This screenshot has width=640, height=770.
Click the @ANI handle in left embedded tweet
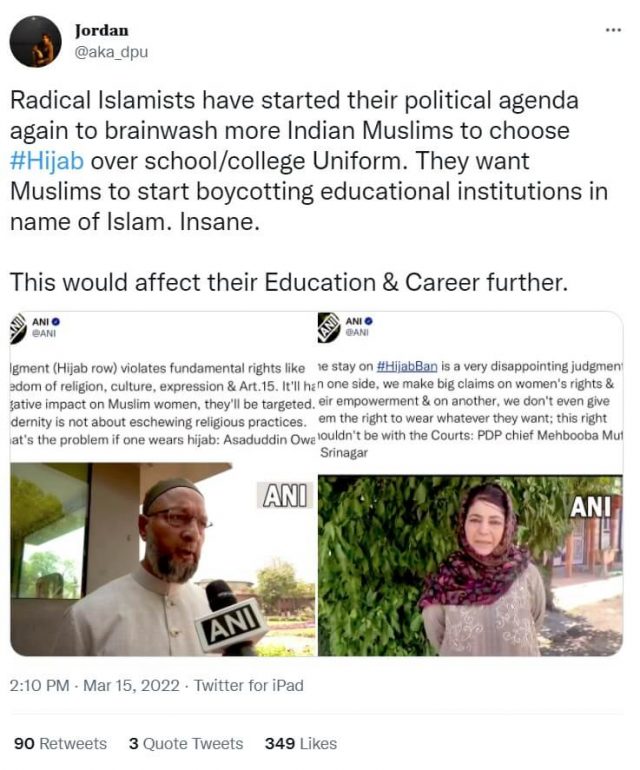coord(44,333)
